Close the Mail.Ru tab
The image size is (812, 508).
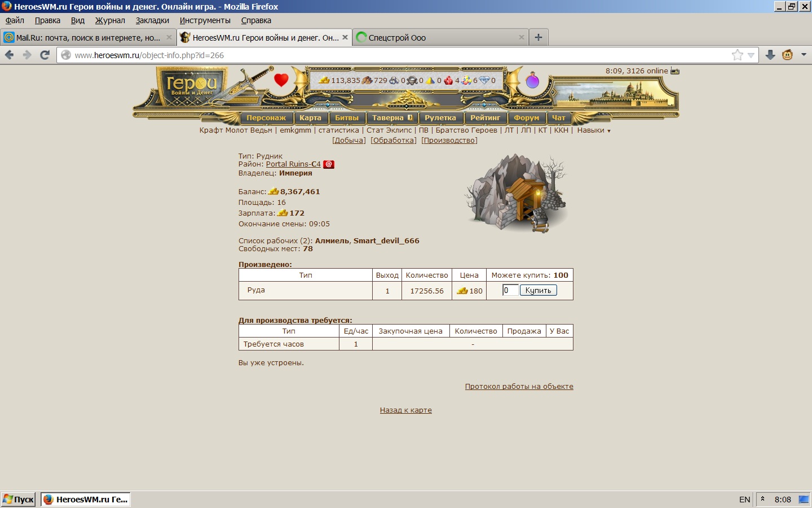169,37
